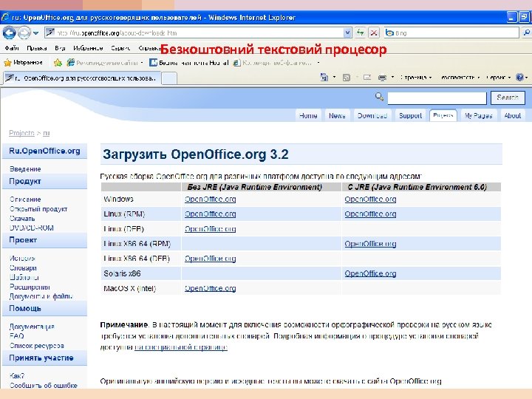Switch to the Support site tab
532x399 pixels.
pos(410,116)
